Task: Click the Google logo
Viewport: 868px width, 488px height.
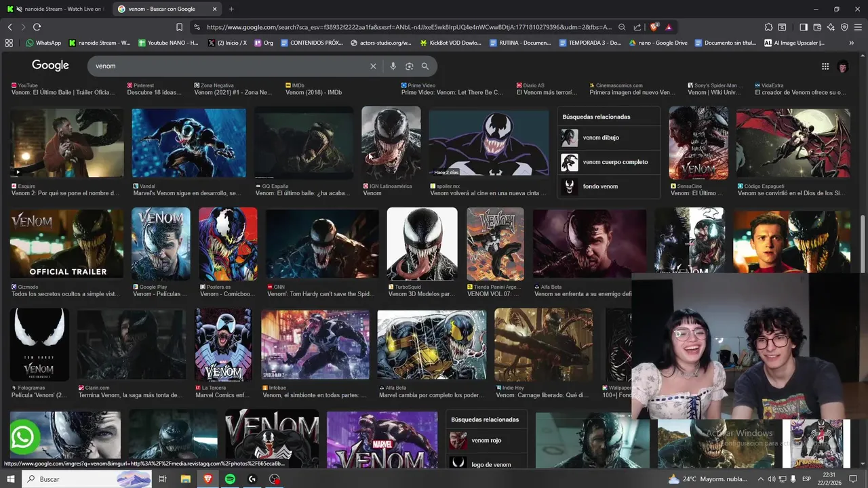Action: tap(50, 65)
